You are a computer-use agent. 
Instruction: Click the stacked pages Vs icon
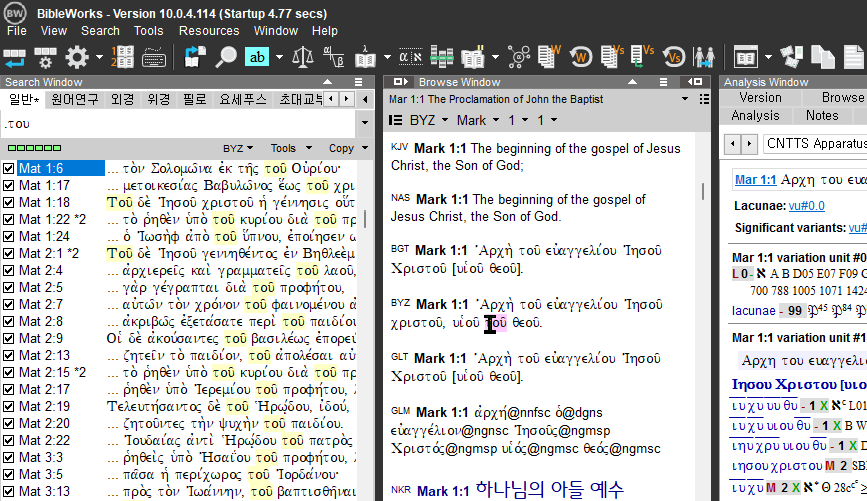point(612,57)
